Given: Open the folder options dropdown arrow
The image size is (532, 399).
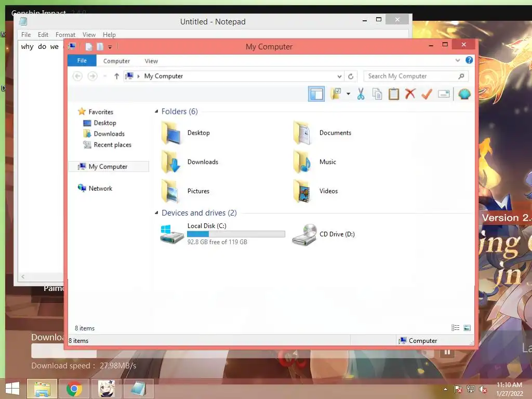Looking at the screenshot, I should click(348, 94).
